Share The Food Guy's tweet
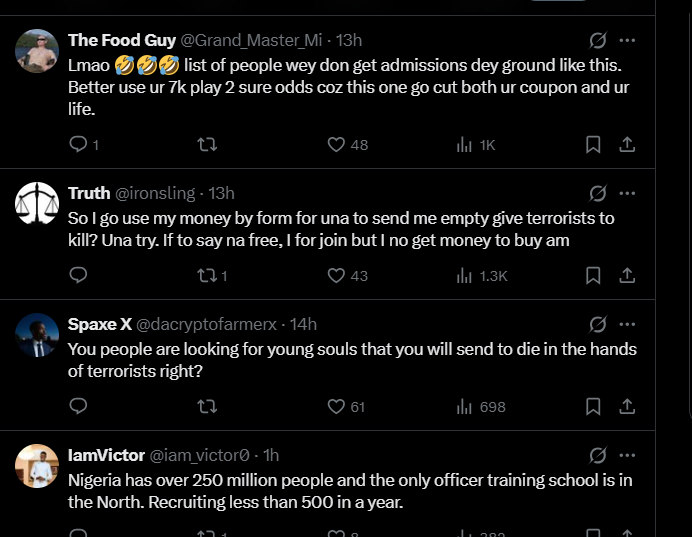The height and width of the screenshot is (537, 692). click(627, 144)
